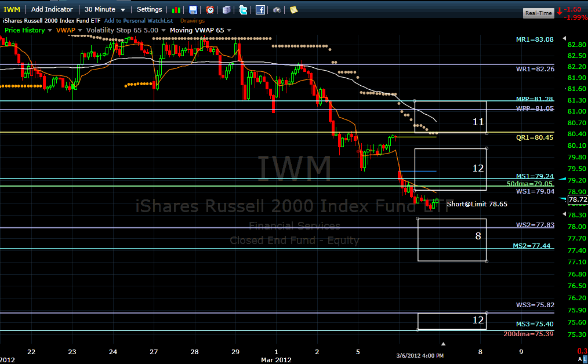Open the 30 Minute timeframe dropdown
Viewport: 588px width, 364px height.
104,9
